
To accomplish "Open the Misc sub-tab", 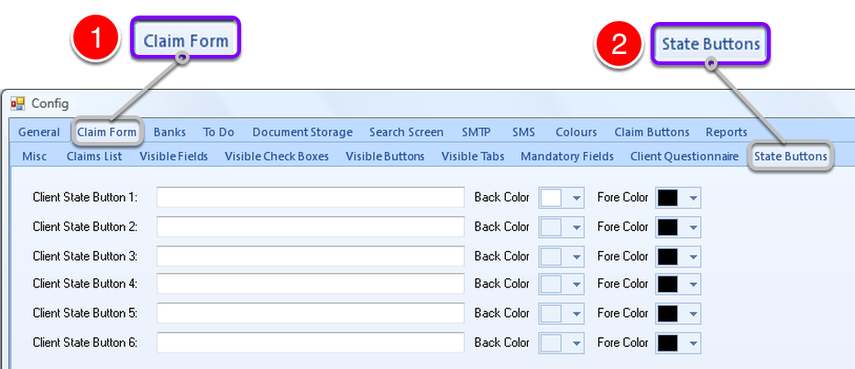I will (x=34, y=156).
